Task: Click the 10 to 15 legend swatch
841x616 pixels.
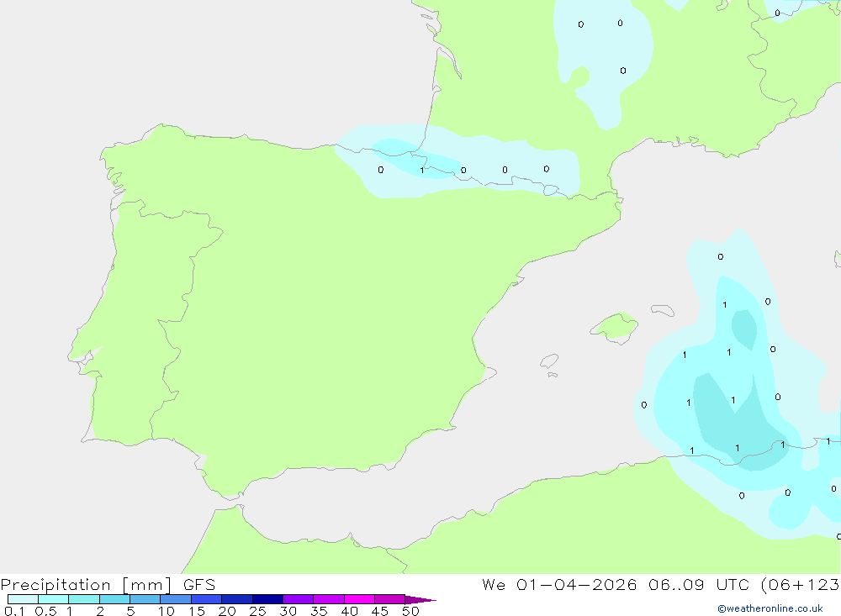Action: 176,599
